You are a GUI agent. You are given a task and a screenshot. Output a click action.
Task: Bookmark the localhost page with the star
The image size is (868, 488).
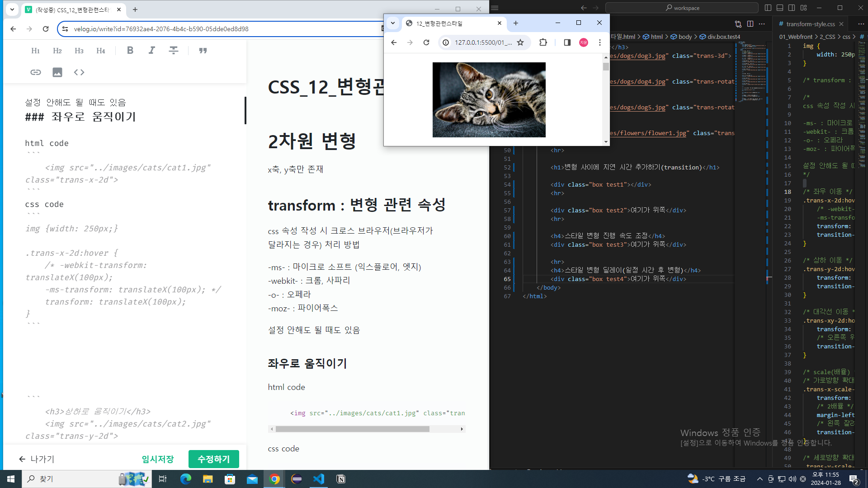520,42
